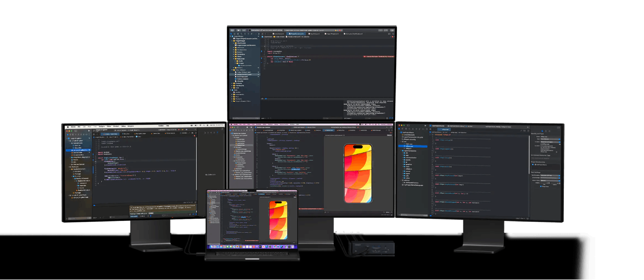Viewport: 644px width, 280px height.
Task: Open Type dropdown in right monitor inspector
Action: click(550, 139)
